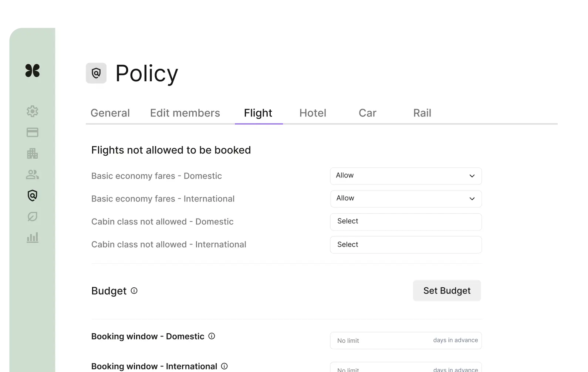Click the Policy page title
Image resolution: width=588 pixels, height=372 pixels.
tap(146, 73)
